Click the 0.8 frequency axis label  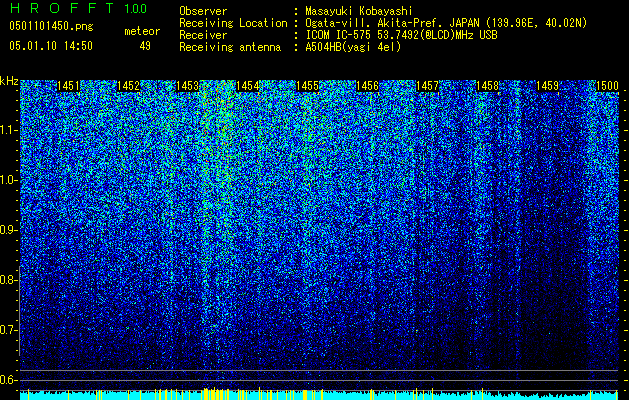pyautogui.click(x=8, y=280)
